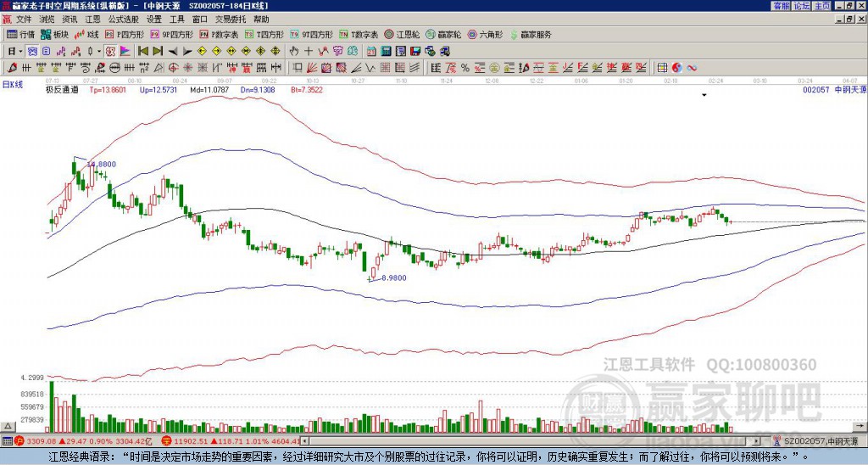Click the 日K线 label
The width and height of the screenshot is (868, 465).
(12, 85)
